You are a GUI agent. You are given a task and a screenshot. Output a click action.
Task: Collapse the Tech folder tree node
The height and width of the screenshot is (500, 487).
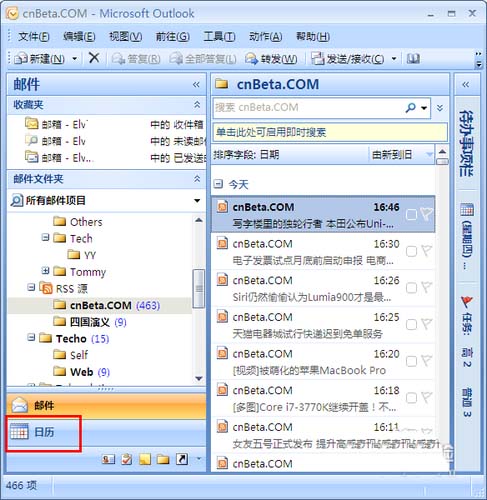click(45, 237)
